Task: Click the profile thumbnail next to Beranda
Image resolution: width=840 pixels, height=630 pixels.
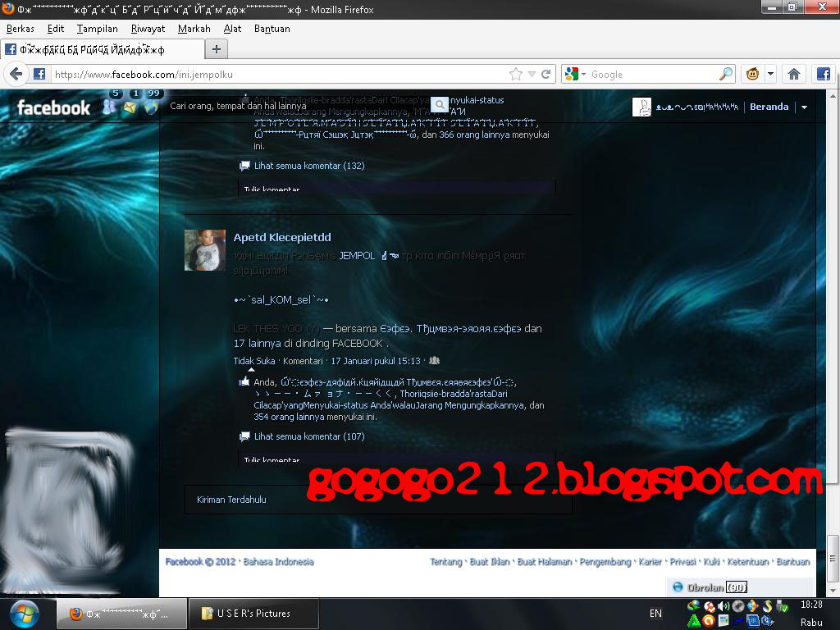Action: point(641,107)
